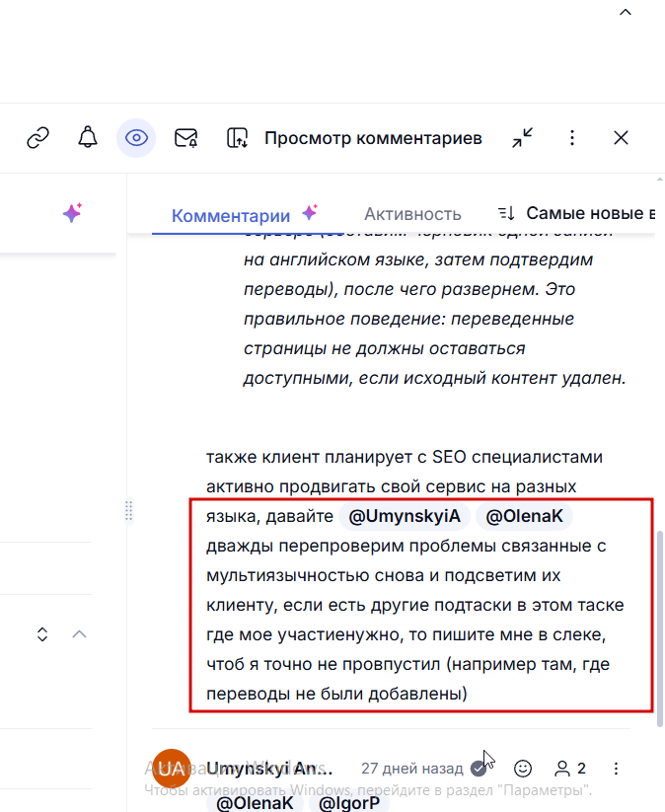Click the comments vertical scrollbar thumb

tap(660, 627)
